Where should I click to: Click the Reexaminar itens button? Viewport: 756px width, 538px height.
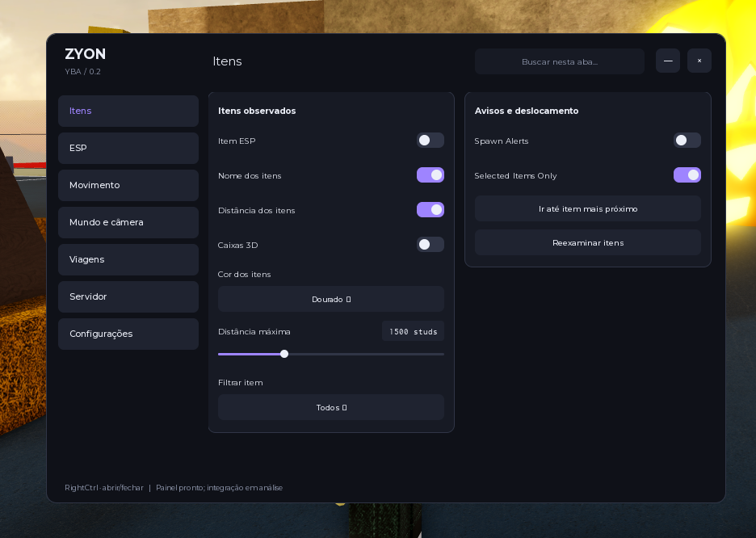click(x=588, y=242)
